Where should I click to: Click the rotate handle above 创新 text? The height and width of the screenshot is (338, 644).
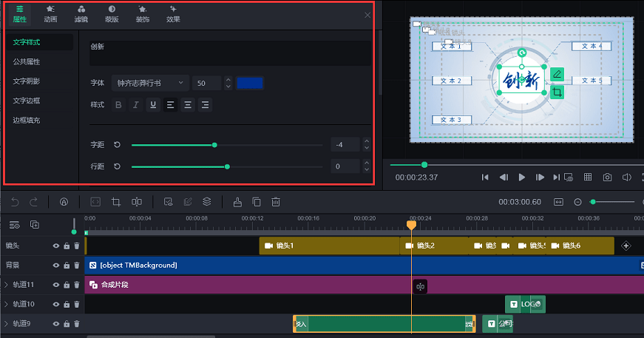coord(521,53)
